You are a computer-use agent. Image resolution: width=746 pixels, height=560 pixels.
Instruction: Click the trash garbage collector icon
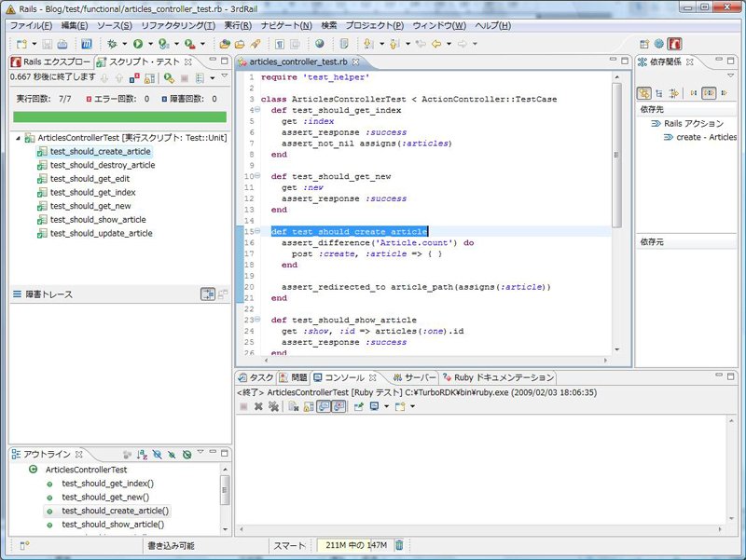click(399, 545)
